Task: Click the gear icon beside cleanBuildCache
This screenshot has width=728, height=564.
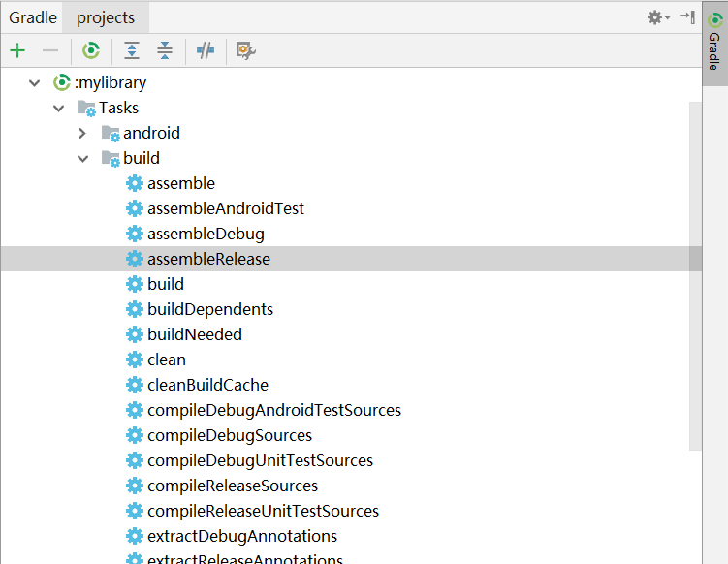Action: point(135,385)
